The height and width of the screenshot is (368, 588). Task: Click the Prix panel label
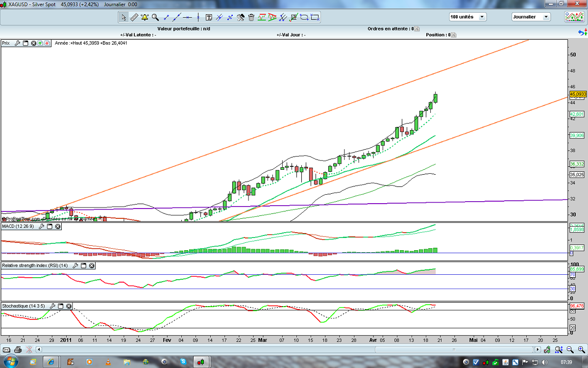[x=6, y=43]
